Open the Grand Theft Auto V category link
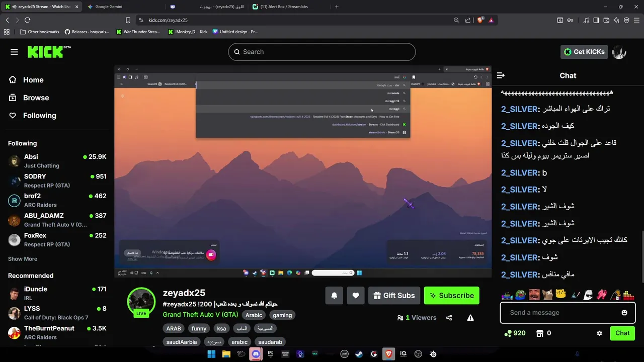644x362 pixels. coord(200,315)
